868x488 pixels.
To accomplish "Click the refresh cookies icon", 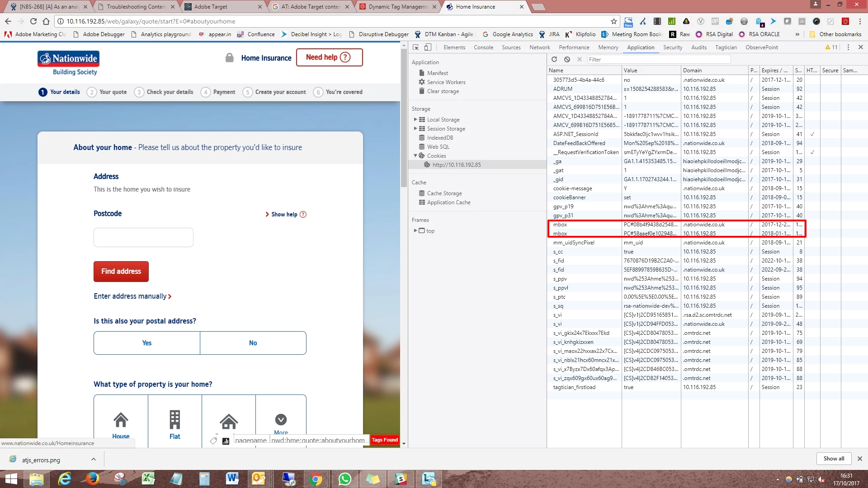I will [554, 59].
